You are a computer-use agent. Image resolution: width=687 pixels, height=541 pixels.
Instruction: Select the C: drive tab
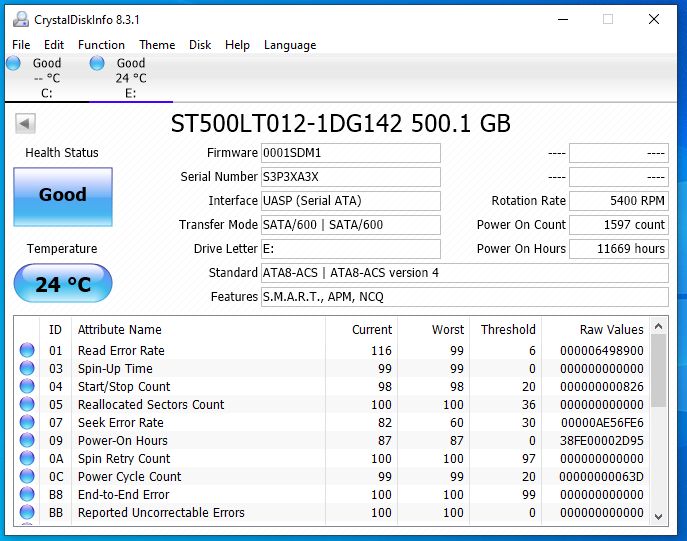[x=46, y=78]
